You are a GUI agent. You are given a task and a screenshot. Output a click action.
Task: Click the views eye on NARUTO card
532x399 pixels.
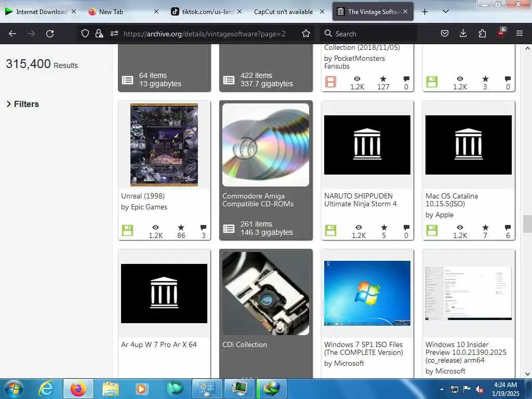[x=358, y=228]
